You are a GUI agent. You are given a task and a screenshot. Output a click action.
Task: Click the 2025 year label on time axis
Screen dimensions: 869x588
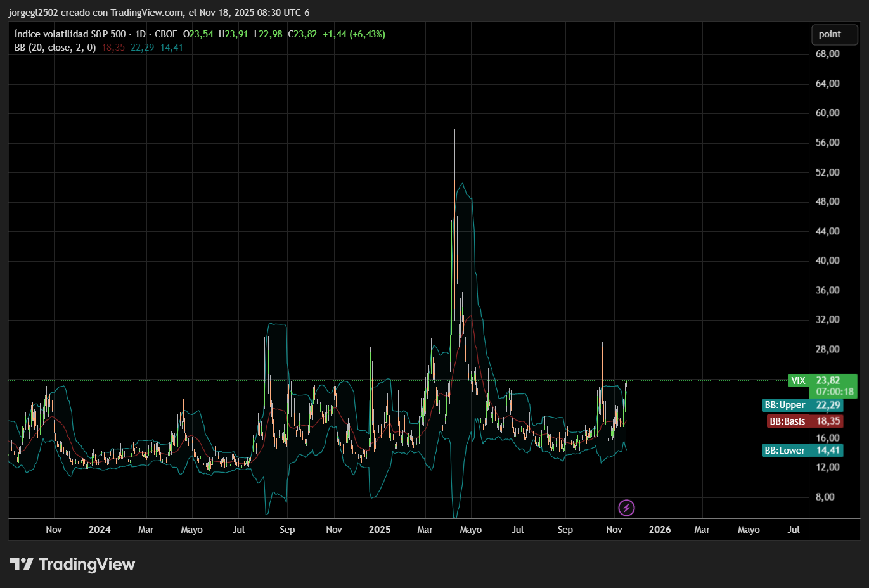(380, 530)
